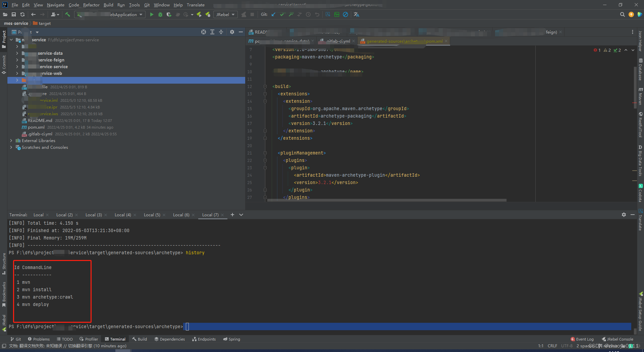Toggle the Bookmarks tool window

[4, 294]
